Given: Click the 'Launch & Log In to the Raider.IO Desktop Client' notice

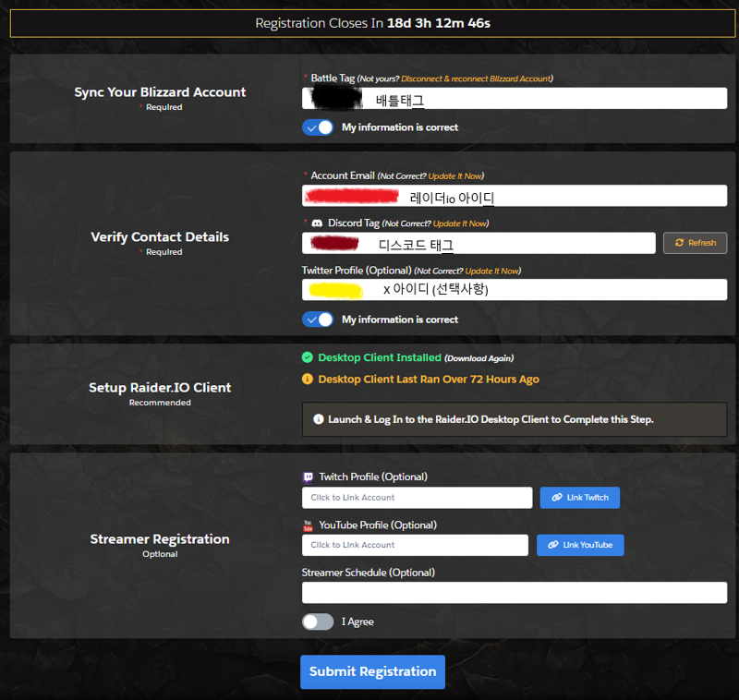Looking at the screenshot, I should click(x=515, y=419).
